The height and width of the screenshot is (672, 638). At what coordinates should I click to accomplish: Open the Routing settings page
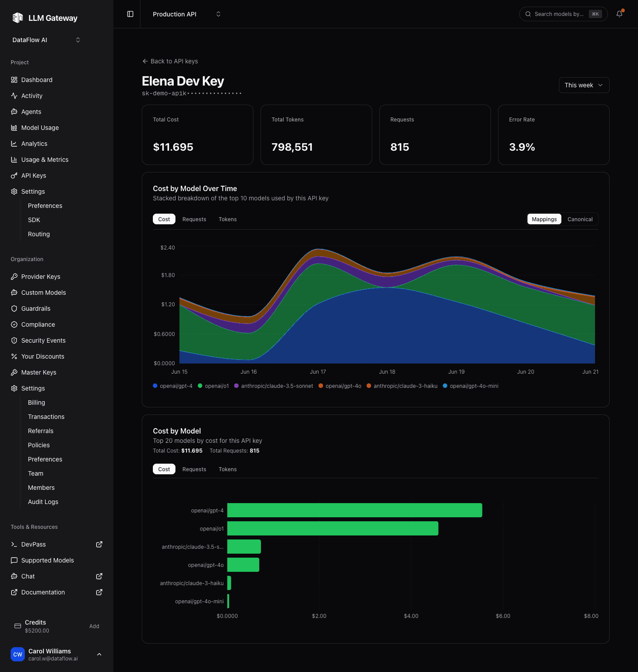click(39, 234)
